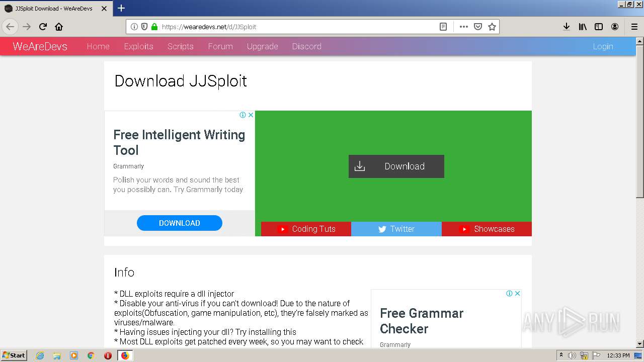The width and height of the screenshot is (644, 362).
Task: Click the WeAreDevs site logo
Action: click(40, 46)
